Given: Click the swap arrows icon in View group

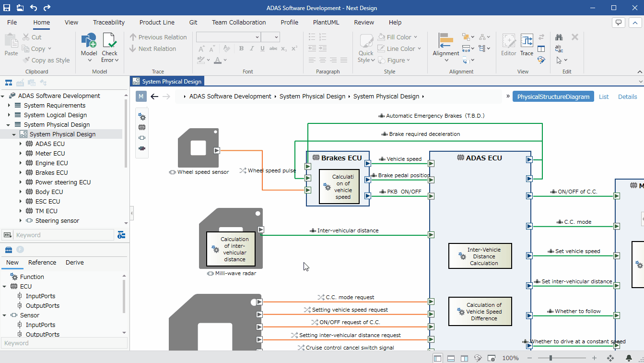Looking at the screenshot, I should [x=541, y=37].
